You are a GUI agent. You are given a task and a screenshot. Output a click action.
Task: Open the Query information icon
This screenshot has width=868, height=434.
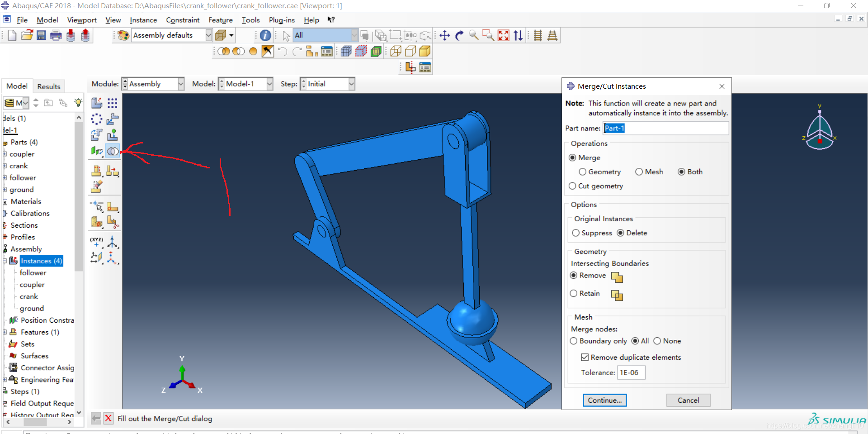[x=265, y=35]
